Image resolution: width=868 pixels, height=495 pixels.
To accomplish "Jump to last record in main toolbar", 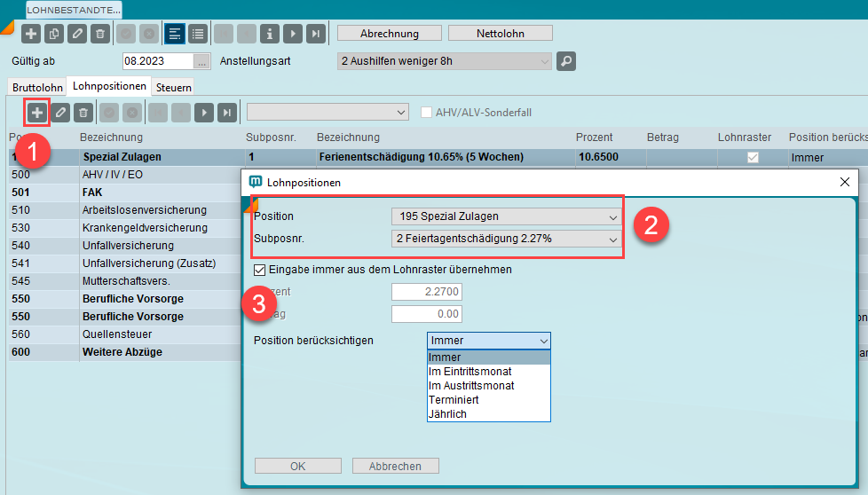I will coord(316,34).
